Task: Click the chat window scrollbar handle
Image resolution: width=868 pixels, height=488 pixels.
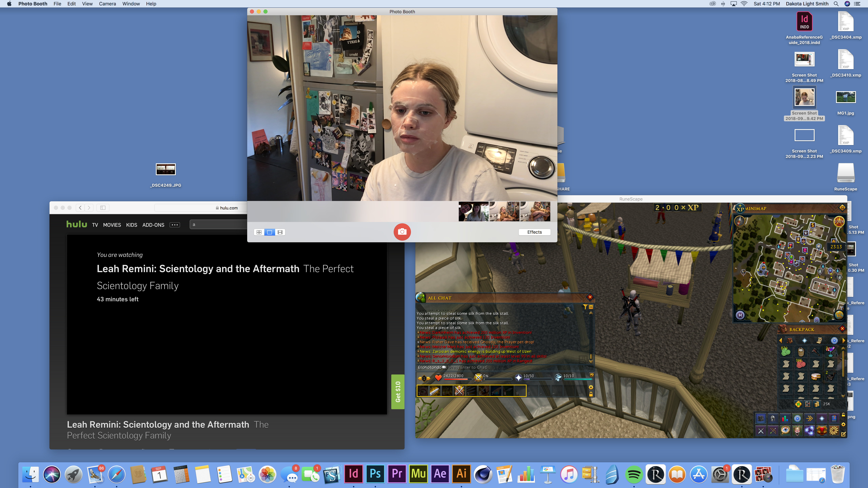Action: pyautogui.click(x=591, y=356)
